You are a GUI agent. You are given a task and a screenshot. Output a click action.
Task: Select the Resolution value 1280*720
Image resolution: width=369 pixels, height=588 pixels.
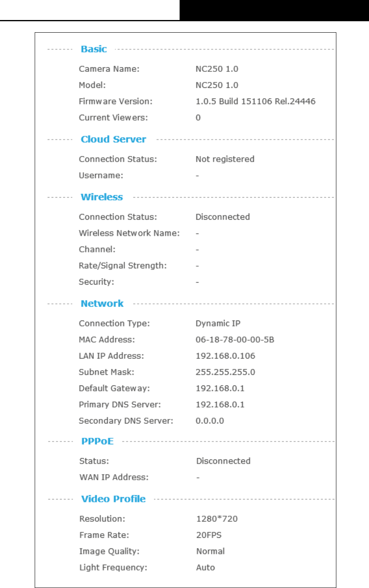coord(217,519)
